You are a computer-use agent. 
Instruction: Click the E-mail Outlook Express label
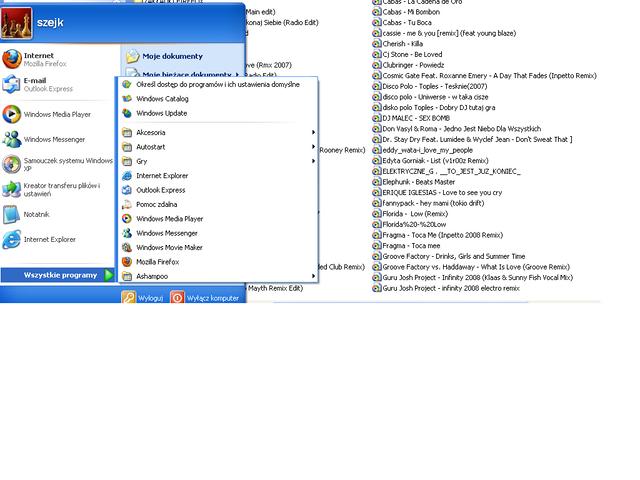(48, 84)
